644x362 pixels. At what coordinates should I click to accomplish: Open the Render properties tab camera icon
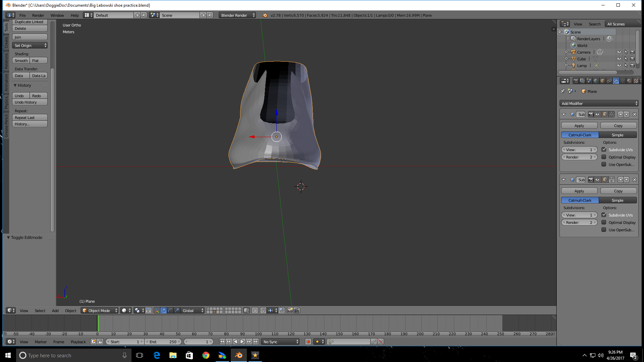click(576, 81)
